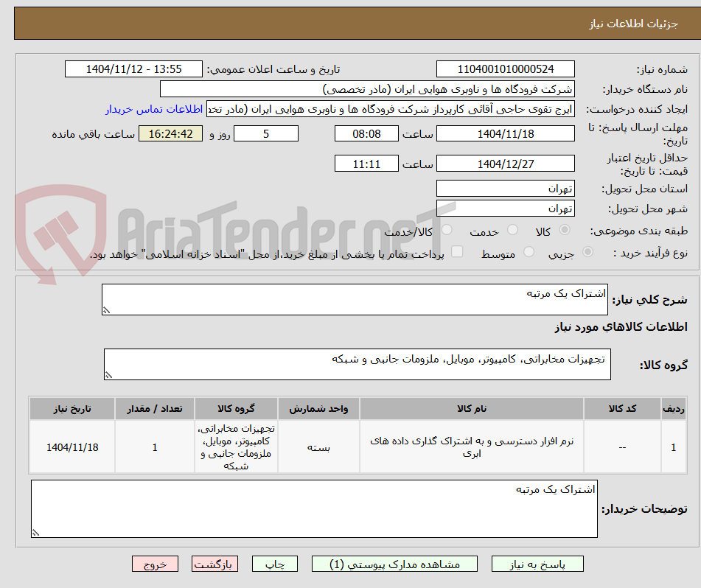
Task: Toggle the Islamic treasury payment checkbox
Action: 457,251
